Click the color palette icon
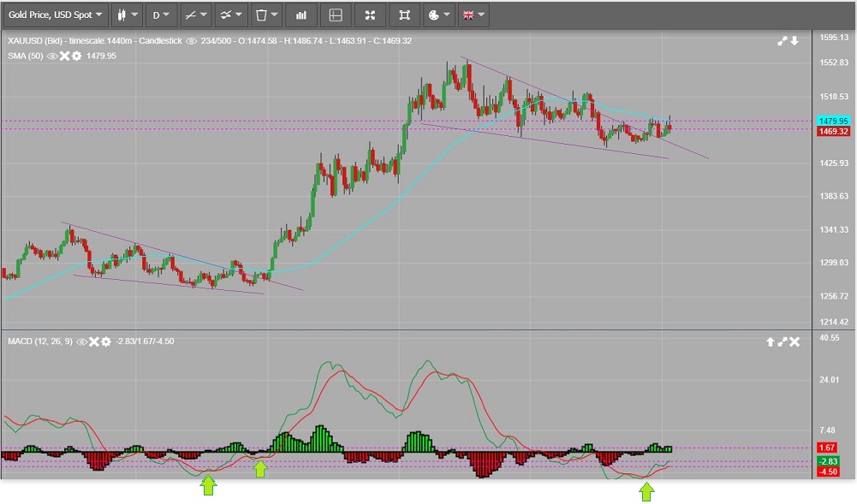 click(433, 15)
